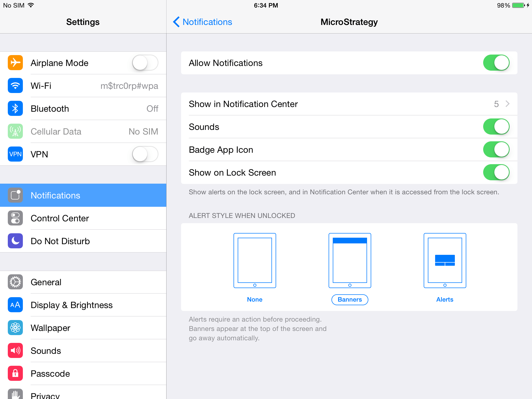Tap the VPN label text

[x=39, y=154]
